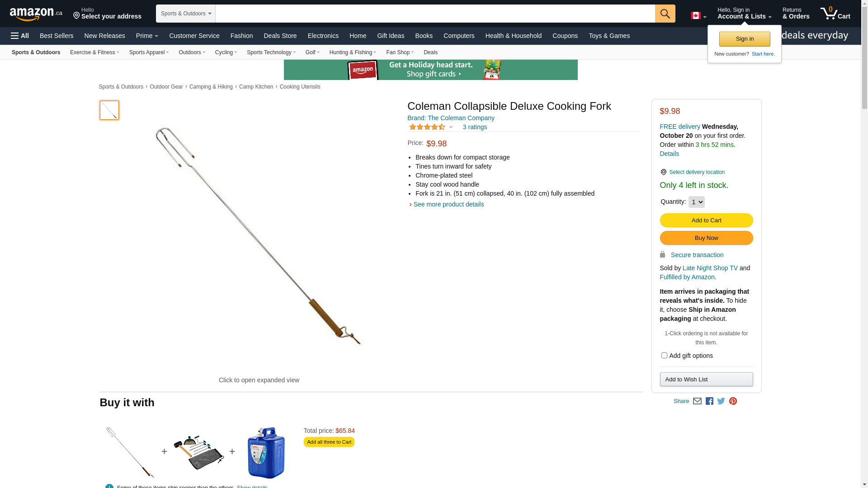
Task: Tick the Add gift options checkbox
Action: pyautogui.click(x=664, y=356)
